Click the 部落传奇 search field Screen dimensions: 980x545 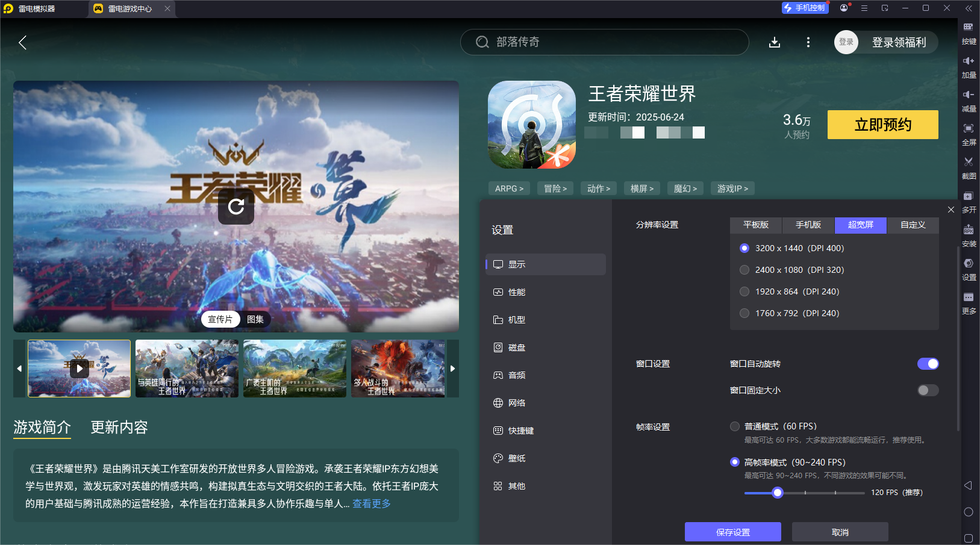pyautogui.click(x=605, y=42)
